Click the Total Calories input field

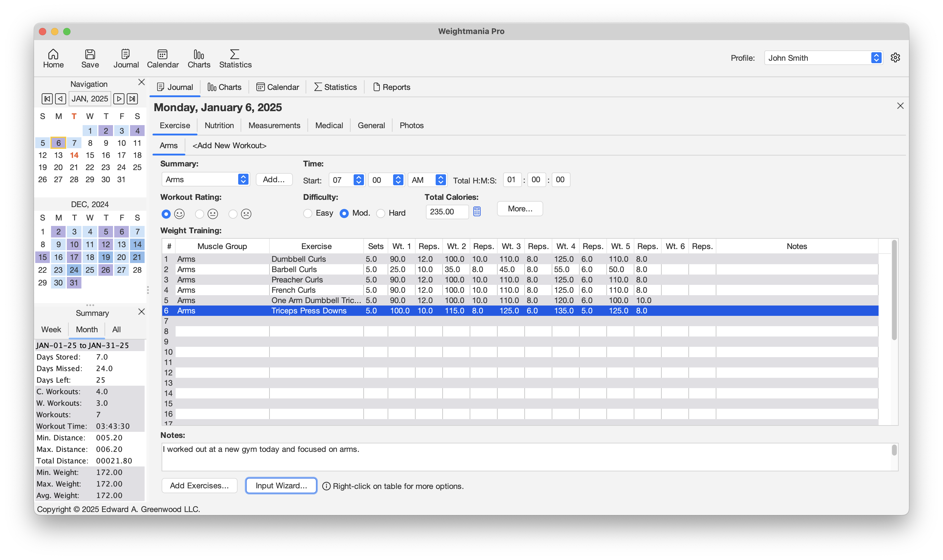click(x=447, y=212)
